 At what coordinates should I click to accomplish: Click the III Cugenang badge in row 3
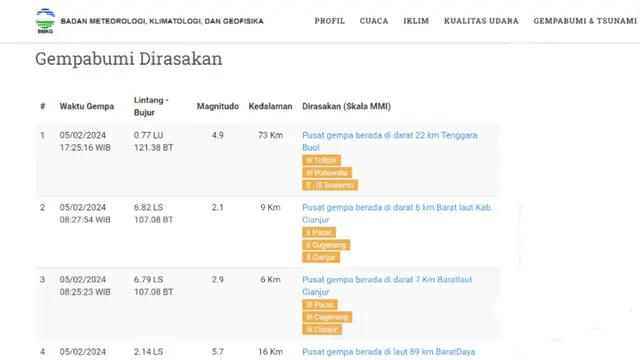(327, 317)
